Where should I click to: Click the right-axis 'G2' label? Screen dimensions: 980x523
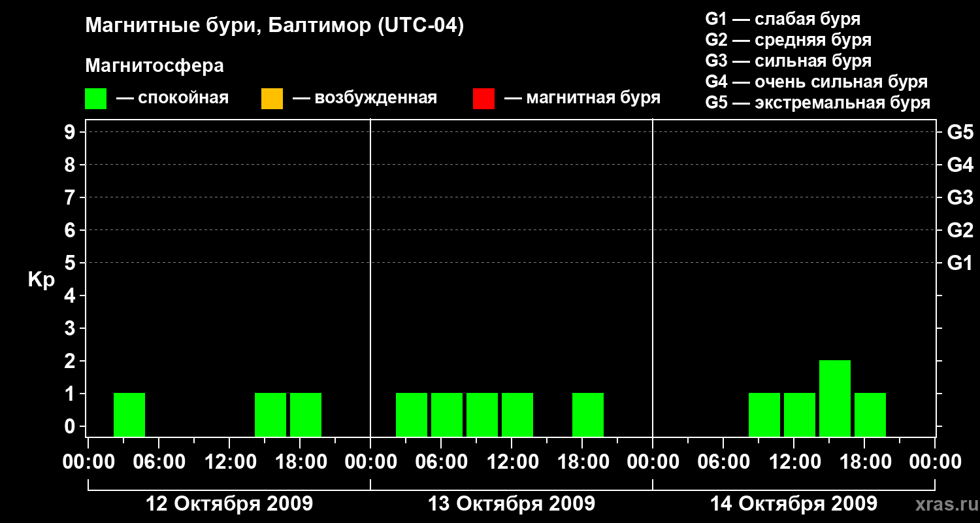coord(960,230)
